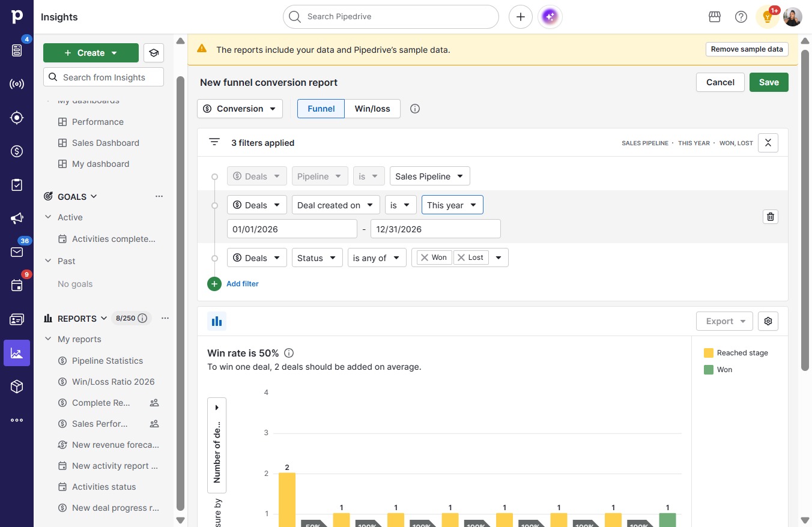This screenshot has width=812, height=527.
Task: Open the Export dropdown
Action: pyautogui.click(x=725, y=321)
